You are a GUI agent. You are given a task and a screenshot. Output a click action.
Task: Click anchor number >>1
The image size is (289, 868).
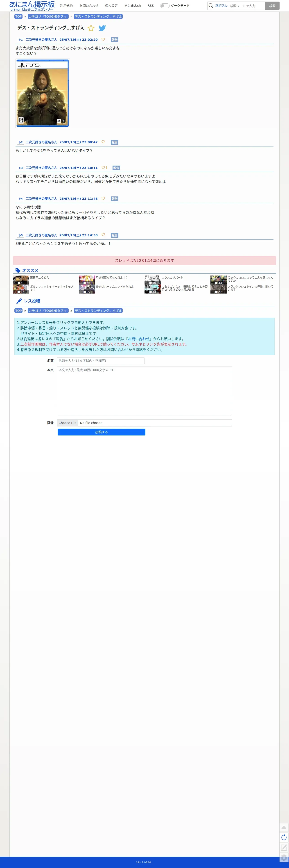click(20, 40)
